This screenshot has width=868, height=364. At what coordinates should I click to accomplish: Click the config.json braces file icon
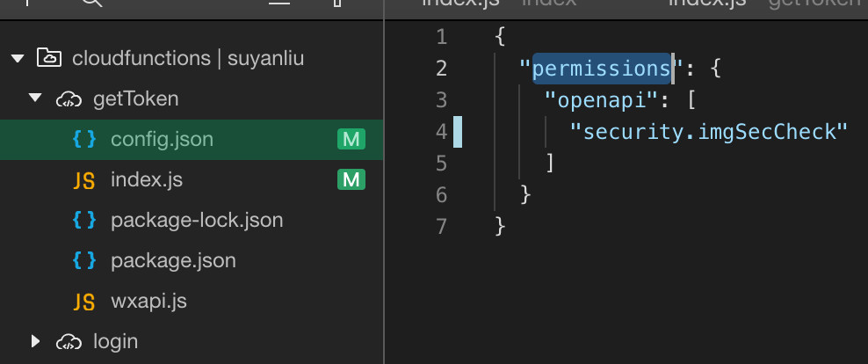coord(84,140)
